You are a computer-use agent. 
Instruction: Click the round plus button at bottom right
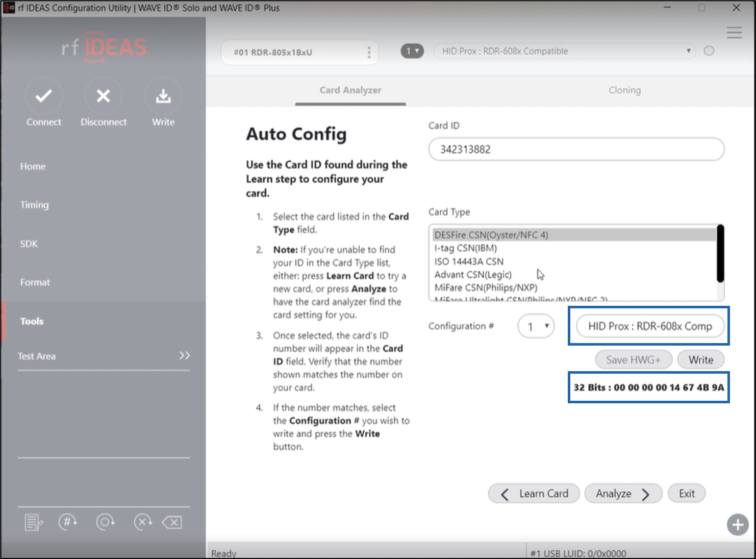coord(738,524)
